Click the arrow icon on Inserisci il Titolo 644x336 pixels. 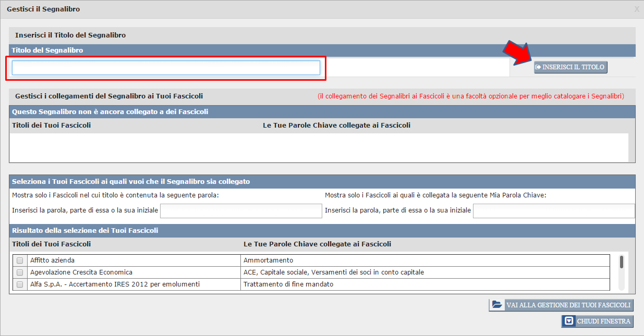click(x=538, y=67)
